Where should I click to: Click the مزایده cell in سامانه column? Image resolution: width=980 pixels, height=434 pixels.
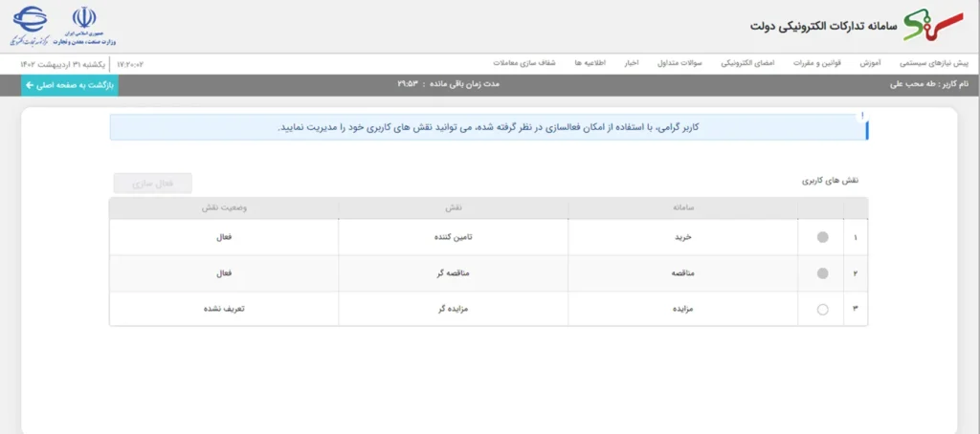coord(682,309)
